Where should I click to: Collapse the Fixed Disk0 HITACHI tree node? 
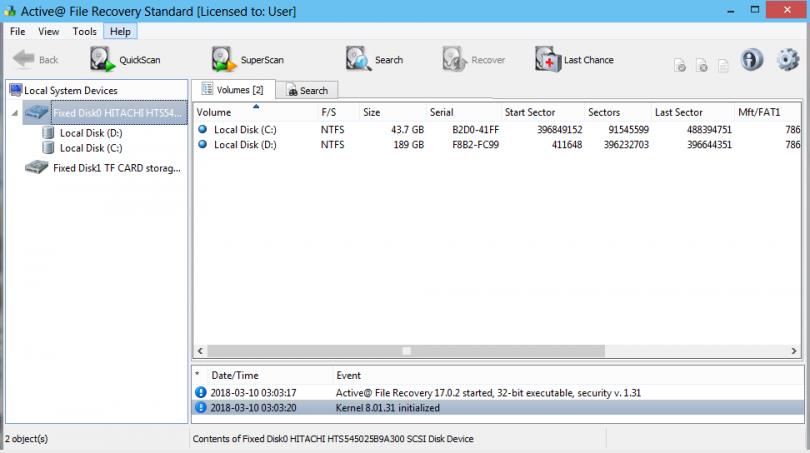click(14, 113)
